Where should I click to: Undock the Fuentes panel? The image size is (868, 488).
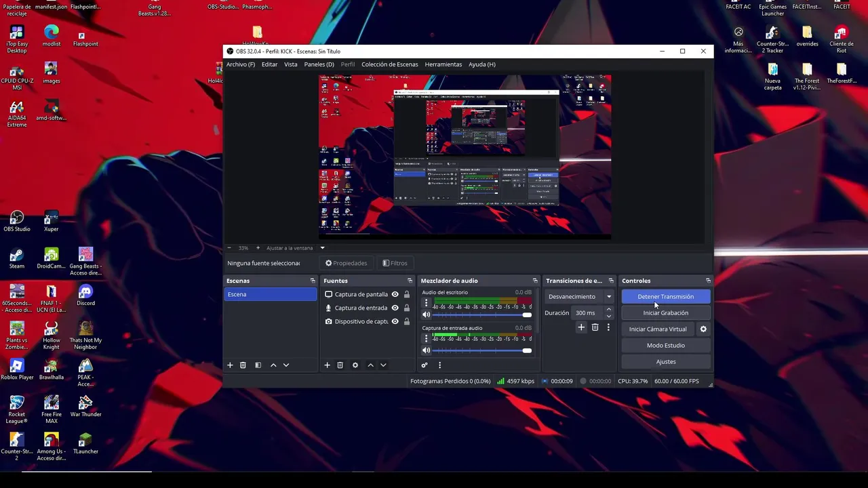(410, 281)
